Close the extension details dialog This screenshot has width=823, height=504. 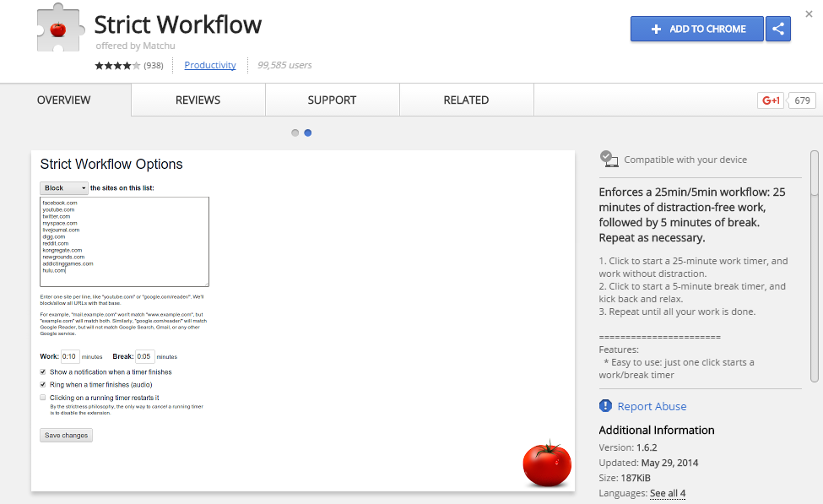coord(809,14)
